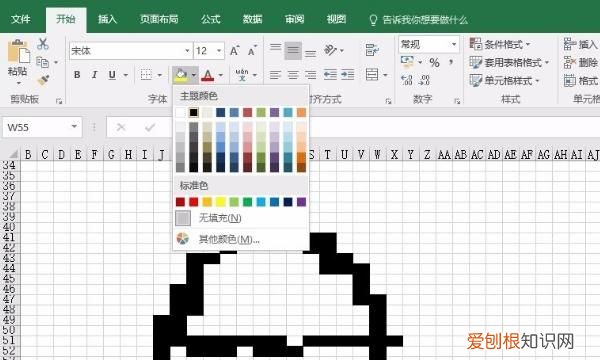Confirm formula entry with checkmark icon
This screenshot has width=600, height=360.
(150, 127)
